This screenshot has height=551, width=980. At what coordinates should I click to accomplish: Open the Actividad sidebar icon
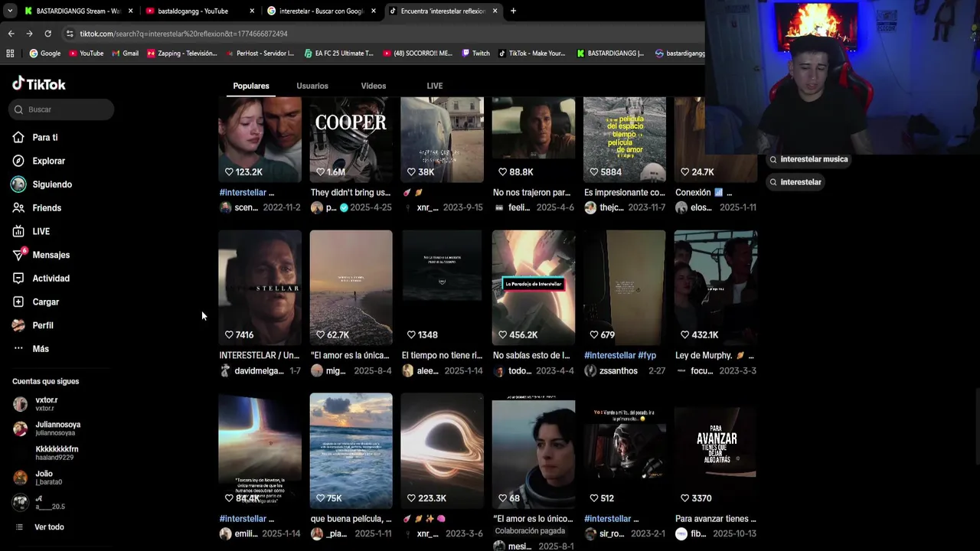18,279
